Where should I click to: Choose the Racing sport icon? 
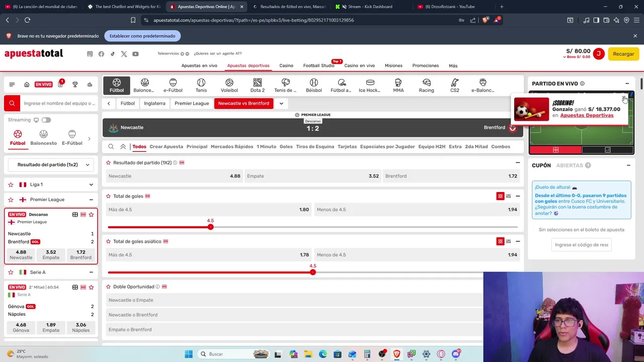tap(427, 85)
